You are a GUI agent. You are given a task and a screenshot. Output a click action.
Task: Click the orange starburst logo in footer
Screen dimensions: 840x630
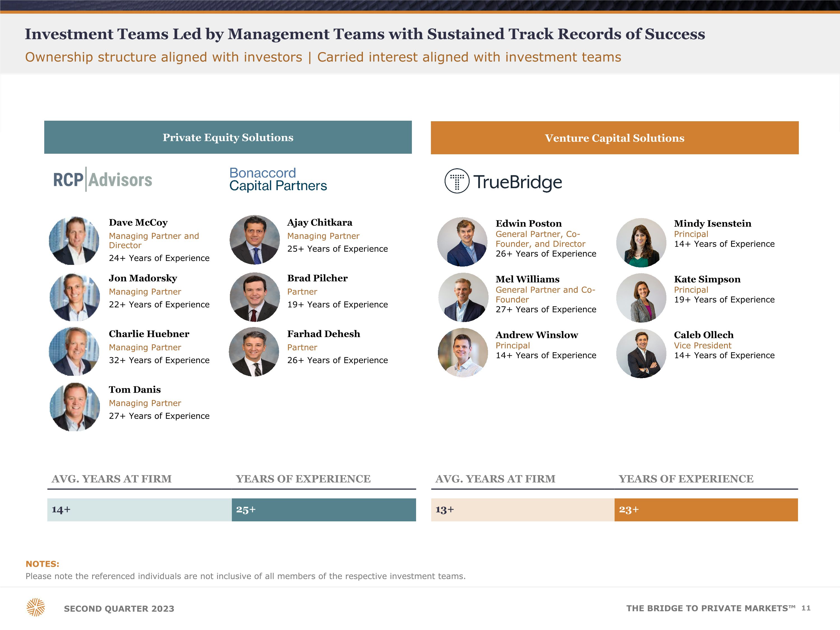tap(36, 607)
